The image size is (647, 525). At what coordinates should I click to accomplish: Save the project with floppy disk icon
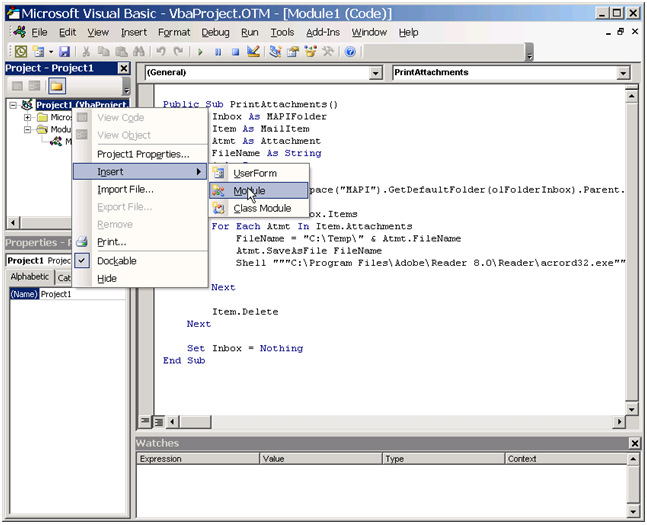tap(64, 52)
